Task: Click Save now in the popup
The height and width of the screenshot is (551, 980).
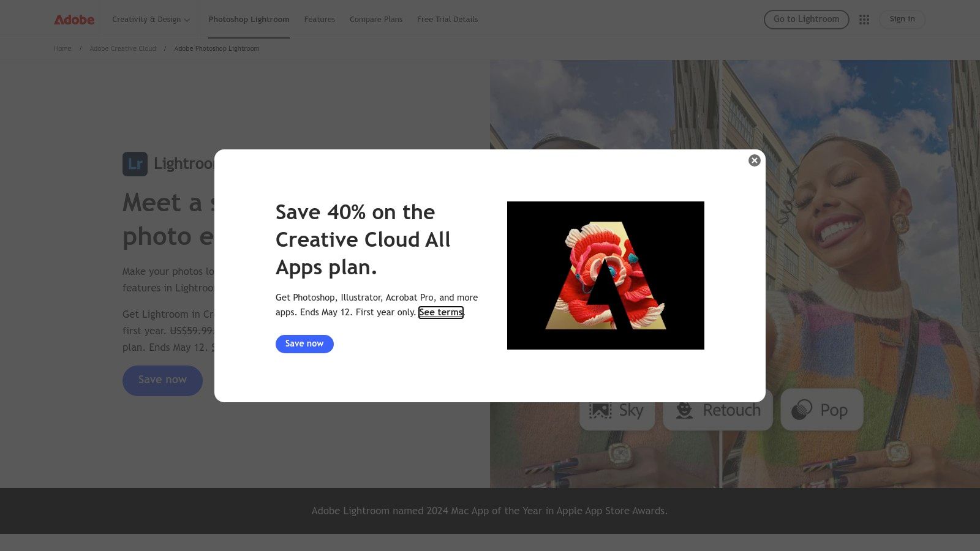Action: click(304, 344)
